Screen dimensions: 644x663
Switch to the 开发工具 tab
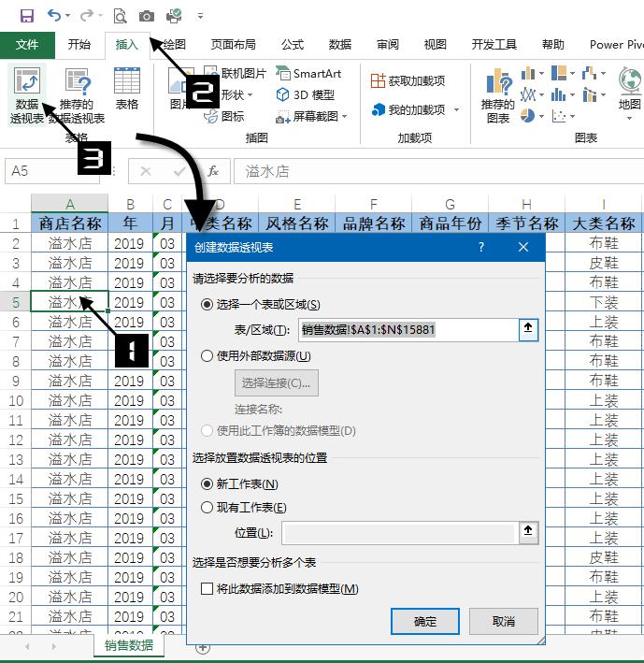(x=494, y=44)
